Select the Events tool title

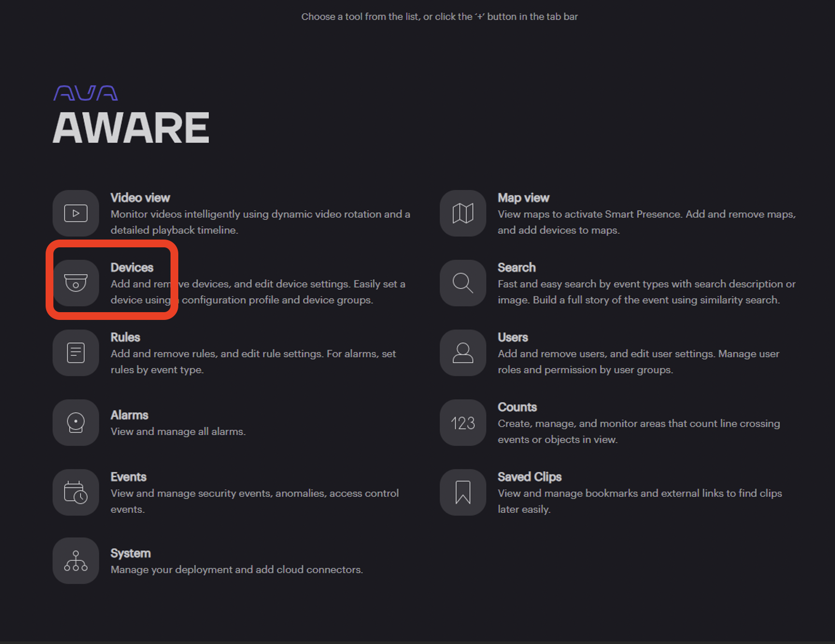click(128, 477)
